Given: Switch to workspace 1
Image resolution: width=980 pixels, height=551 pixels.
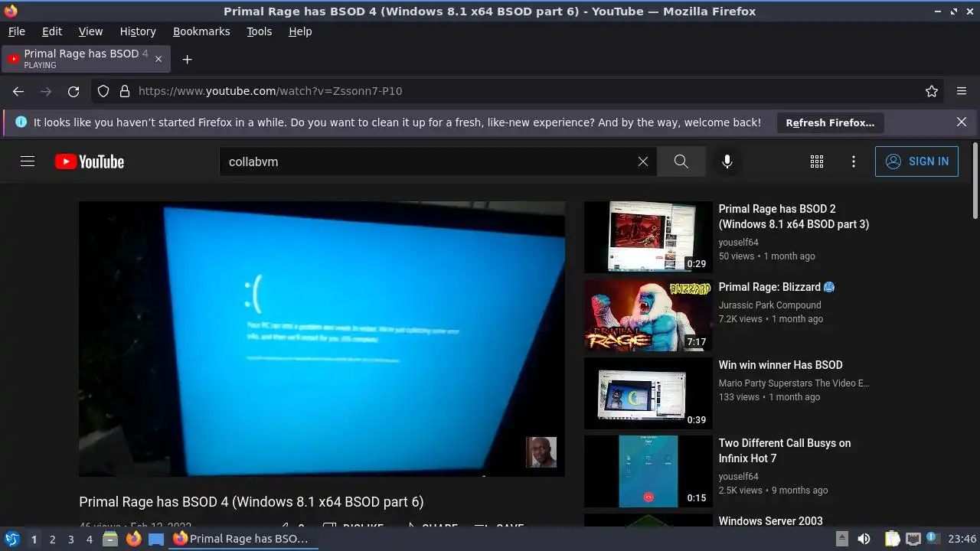Looking at the screenshot, I should (x=34, y=539).
